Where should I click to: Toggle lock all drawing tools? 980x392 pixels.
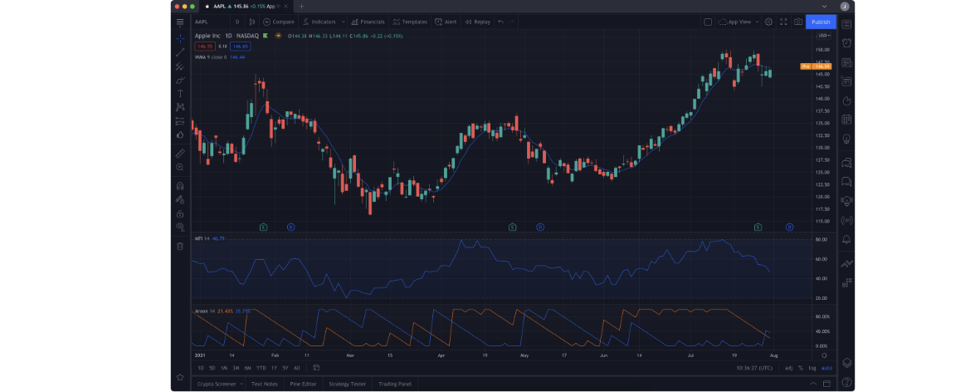tap(180, 213)
